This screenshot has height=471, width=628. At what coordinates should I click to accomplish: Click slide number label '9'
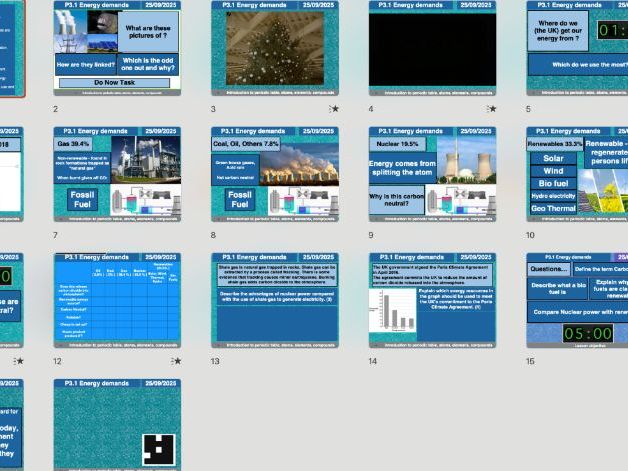371,235
